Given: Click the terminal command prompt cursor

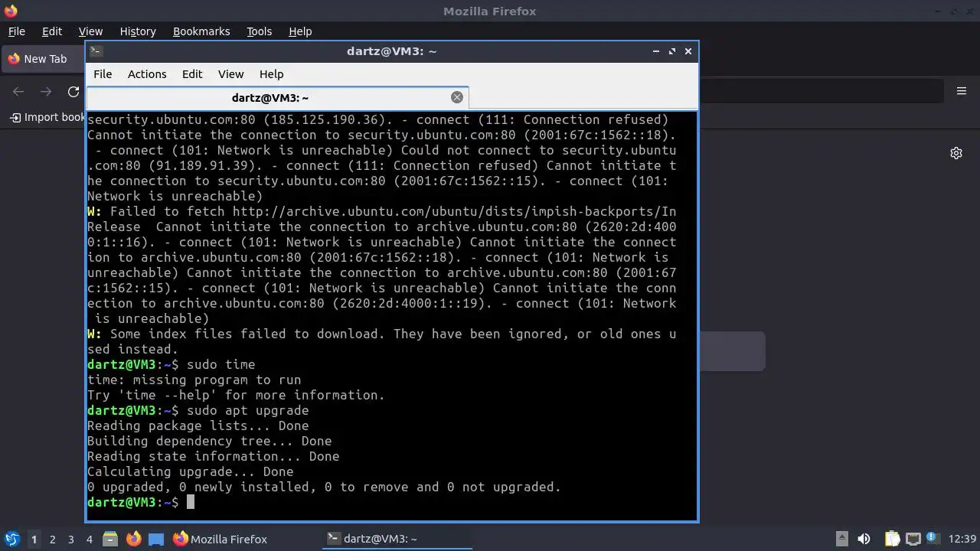Looking at the screenshot, I should pos(191,502).
